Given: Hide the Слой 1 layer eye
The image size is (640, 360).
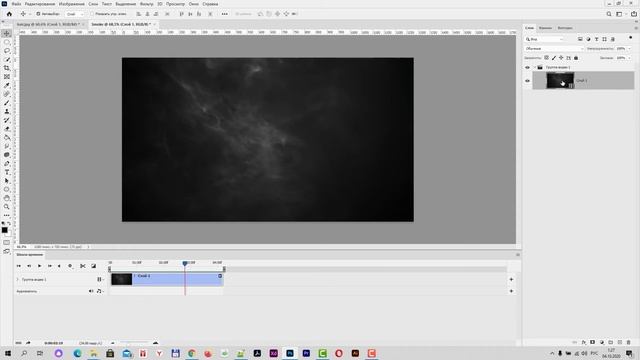Looking at the screenshot, I should coord(527,81).
